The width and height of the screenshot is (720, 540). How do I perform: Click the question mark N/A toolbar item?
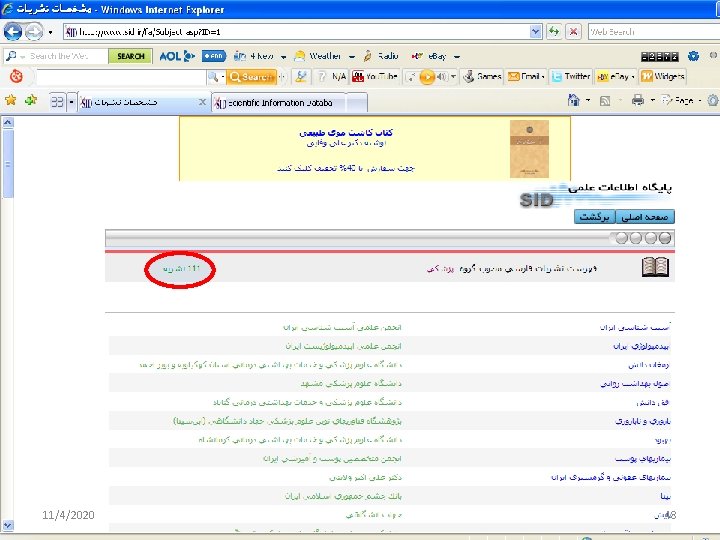(332, 76)
